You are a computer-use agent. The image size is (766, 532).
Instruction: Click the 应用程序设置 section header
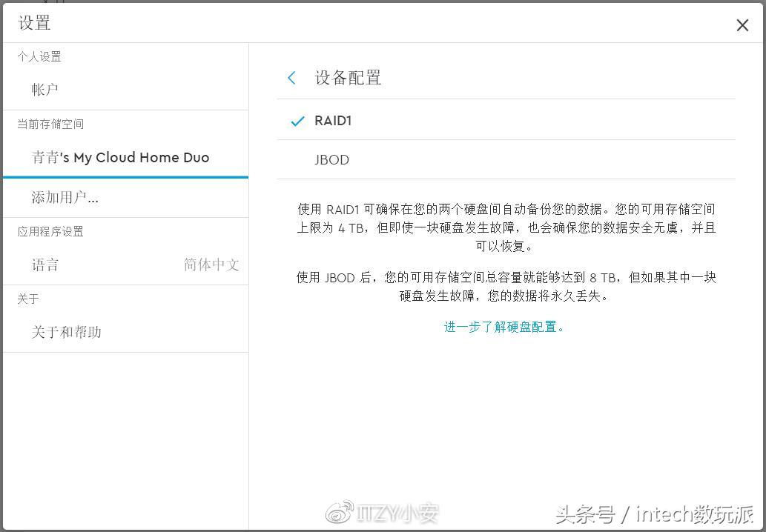50,231
